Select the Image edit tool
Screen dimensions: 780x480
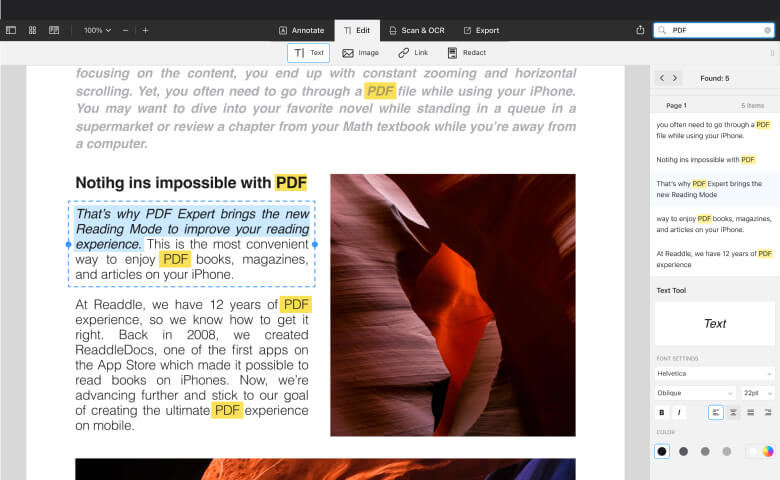[360, 53]
